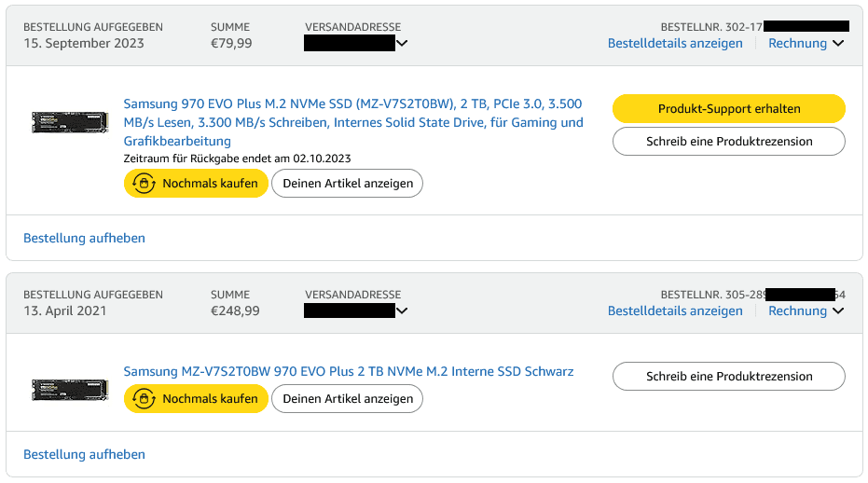Click the buy-again cart icon for the 2023 order

(x=144, y=184)
